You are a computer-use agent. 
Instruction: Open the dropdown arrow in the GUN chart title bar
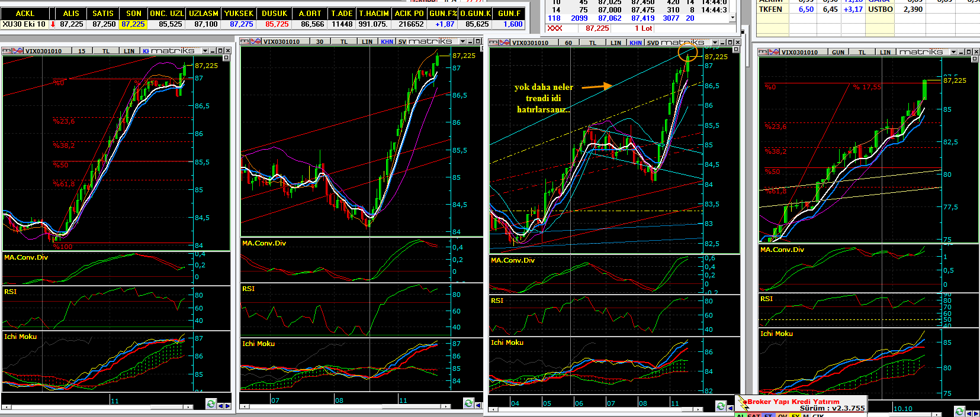953,52
